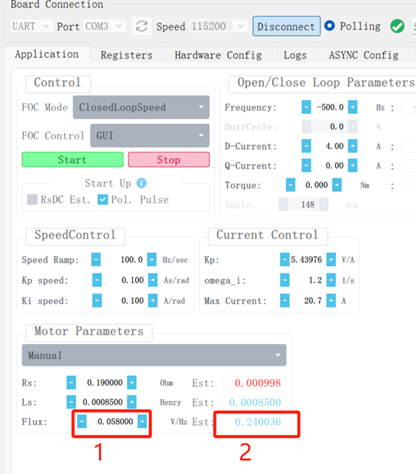Screen dimensions: 416x474
Task: Decrease the D-Current value with minus
Action: coord(306,146)
